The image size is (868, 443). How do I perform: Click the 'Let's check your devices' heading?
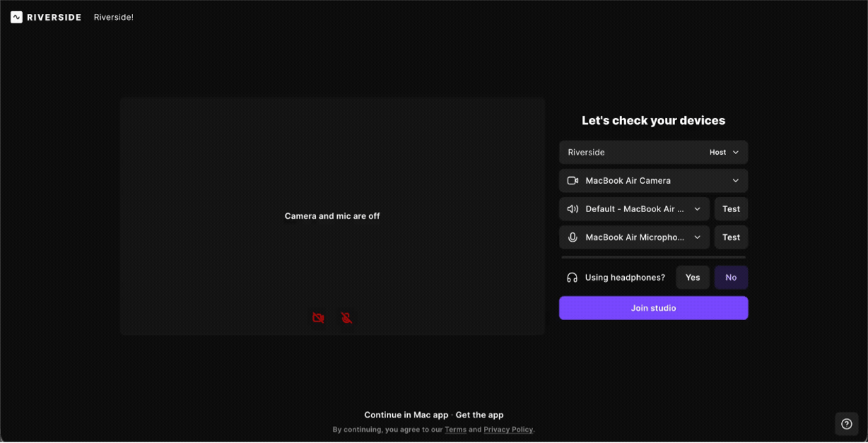(653, 121)
